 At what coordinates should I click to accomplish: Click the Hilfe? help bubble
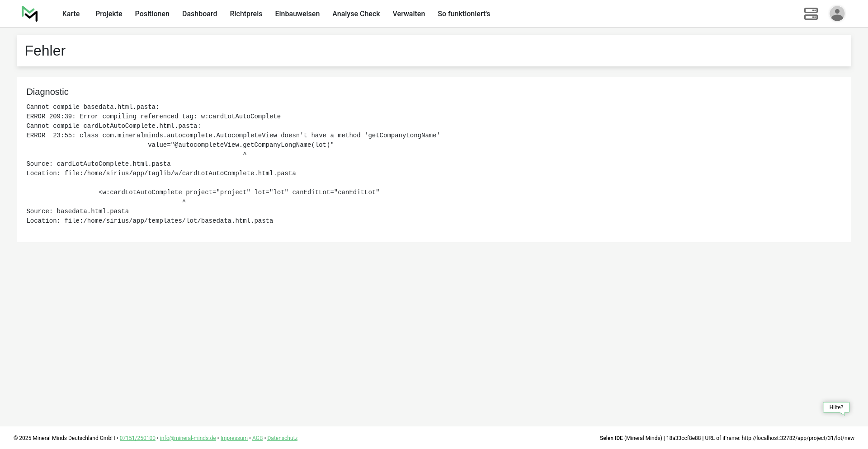tap(836, 407)
